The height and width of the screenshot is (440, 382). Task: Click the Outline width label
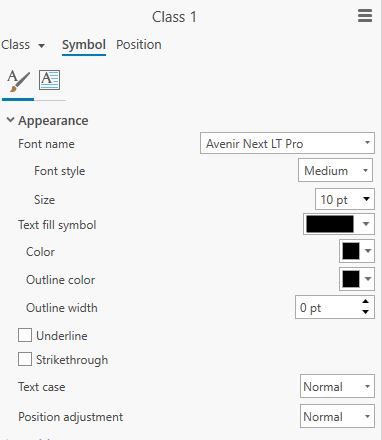tap(62, 307)
